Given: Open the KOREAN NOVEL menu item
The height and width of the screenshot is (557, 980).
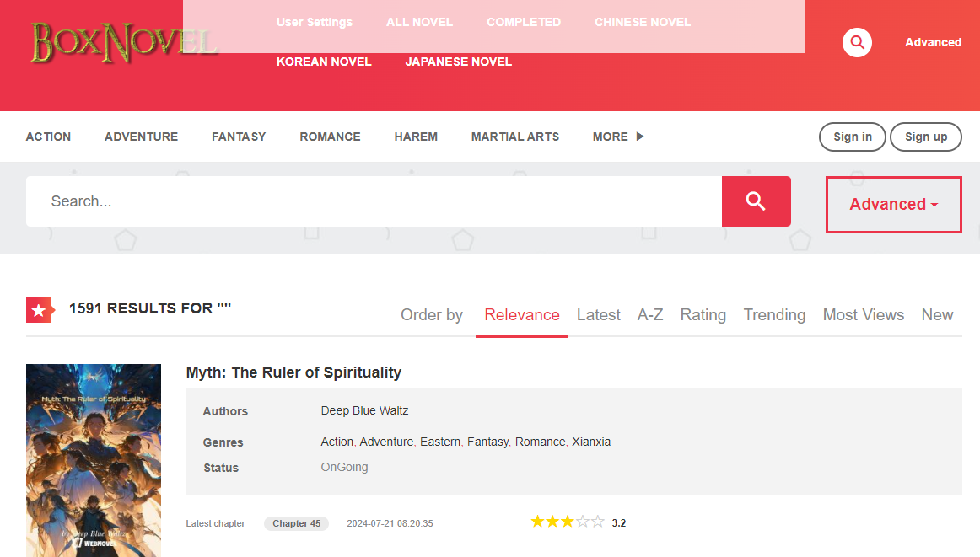Looking at the screenshot, I should click(324, 62).
